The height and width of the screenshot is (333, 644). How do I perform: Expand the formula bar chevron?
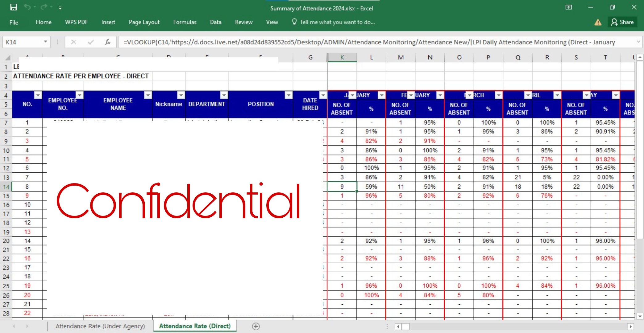tap(638, 42)
